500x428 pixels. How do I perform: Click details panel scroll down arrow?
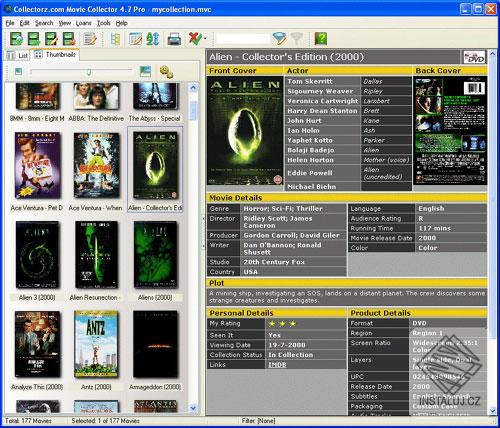(x=492, y=410)
